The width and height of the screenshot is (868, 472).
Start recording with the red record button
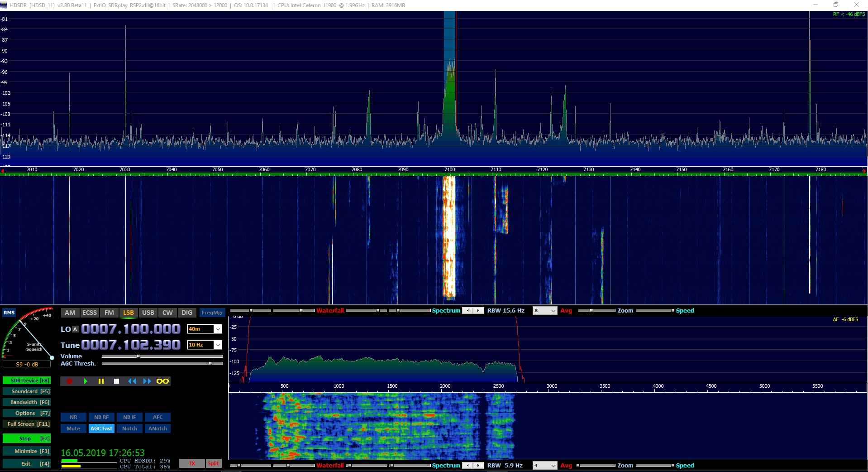point(70,381)
